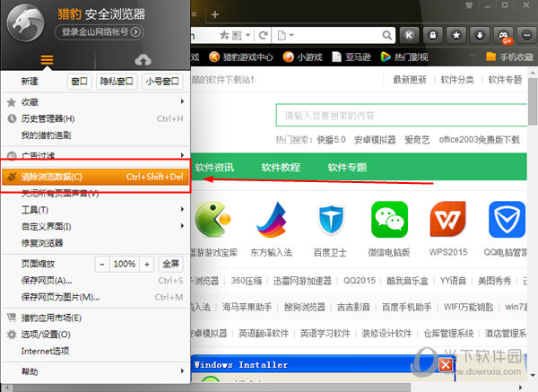This screenshot has width=538, height=392.
Task: Open 选项/设置(O) menu item
Action: (94, 334)
